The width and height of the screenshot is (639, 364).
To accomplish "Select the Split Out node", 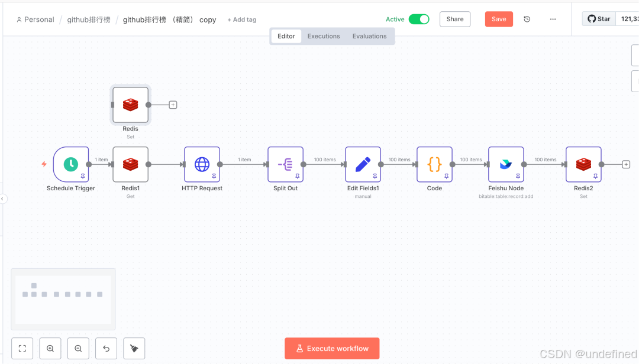I will (286, 164).
